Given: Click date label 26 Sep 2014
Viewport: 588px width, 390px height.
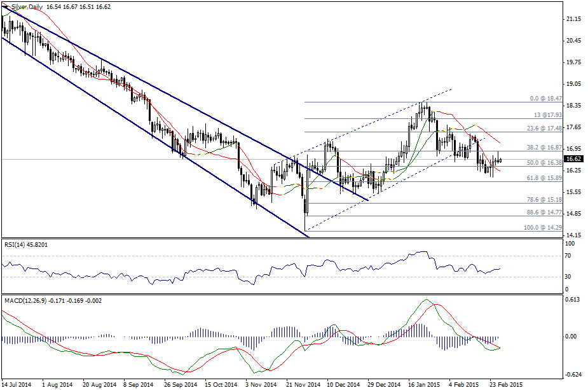Looking at the screenshot, I should coord(181,385).
